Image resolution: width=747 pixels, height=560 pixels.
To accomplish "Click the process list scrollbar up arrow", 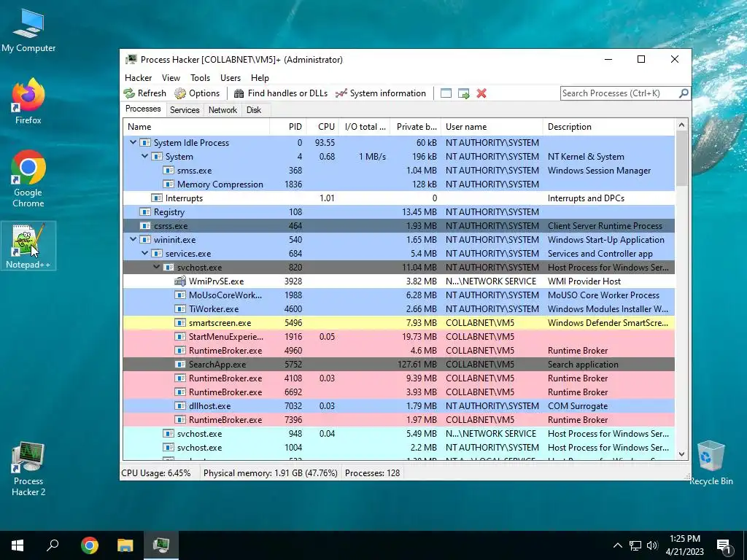I will tap(682, 125).
